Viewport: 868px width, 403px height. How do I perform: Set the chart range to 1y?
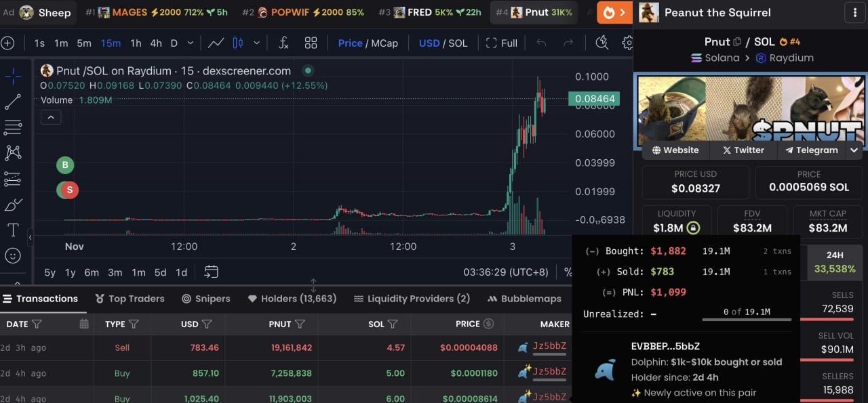[x=71, y=272]
